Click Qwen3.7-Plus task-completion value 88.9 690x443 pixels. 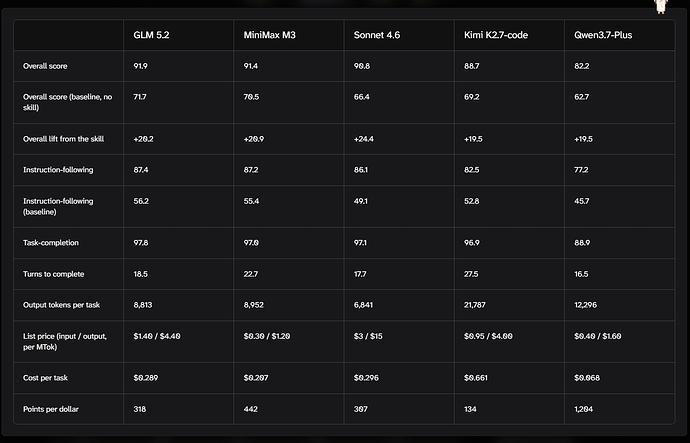tap(582, 243)
